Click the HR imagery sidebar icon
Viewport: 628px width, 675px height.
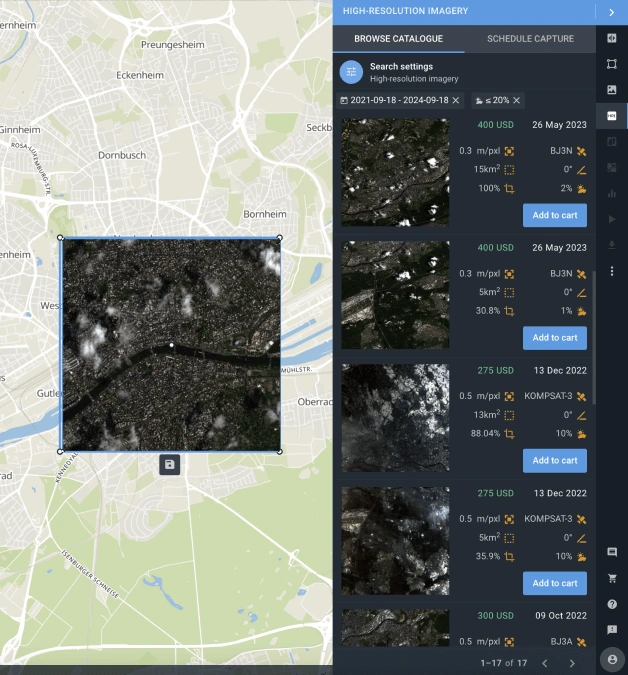tap(612, 116)
